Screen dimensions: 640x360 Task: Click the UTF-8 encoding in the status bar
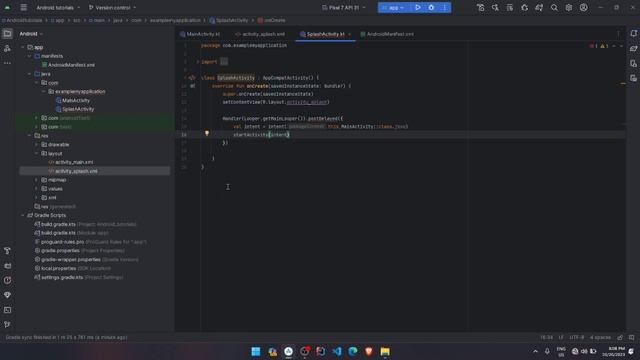coord(576,337)
